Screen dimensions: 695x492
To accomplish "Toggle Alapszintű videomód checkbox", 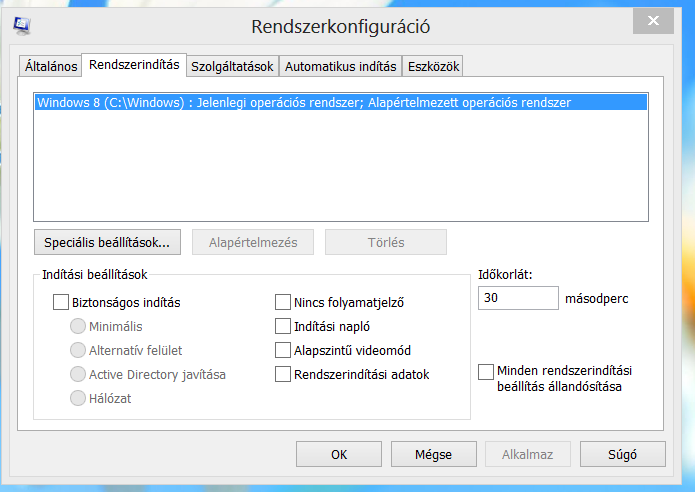I will (x=283, y=350).
